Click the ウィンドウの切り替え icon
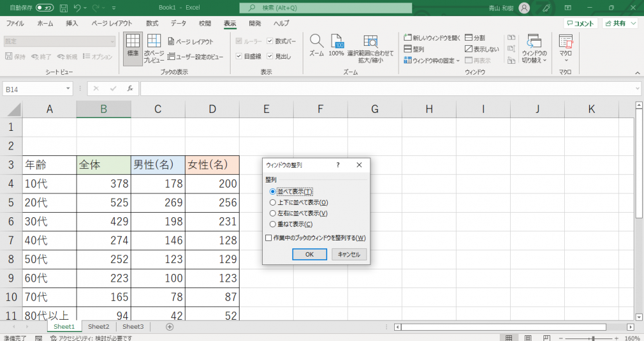The height and width of the screenshot is (341, 644). click(534, 48)
